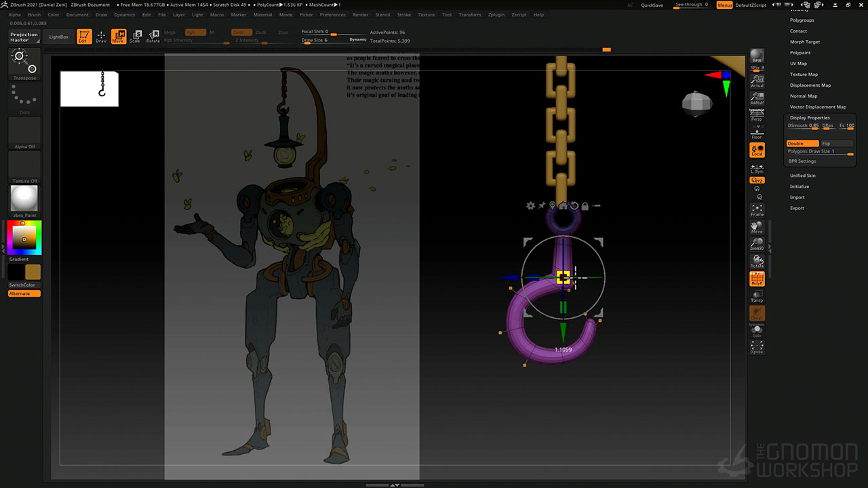The image size is (868, 488).
Task: Click the Edit mode button
Action: [84, 37]
